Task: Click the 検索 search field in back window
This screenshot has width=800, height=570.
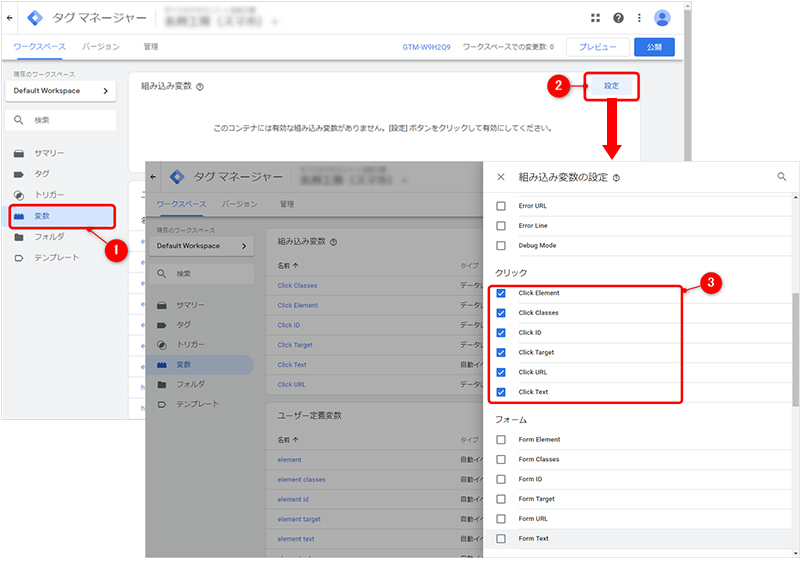Action: point(61,120)
